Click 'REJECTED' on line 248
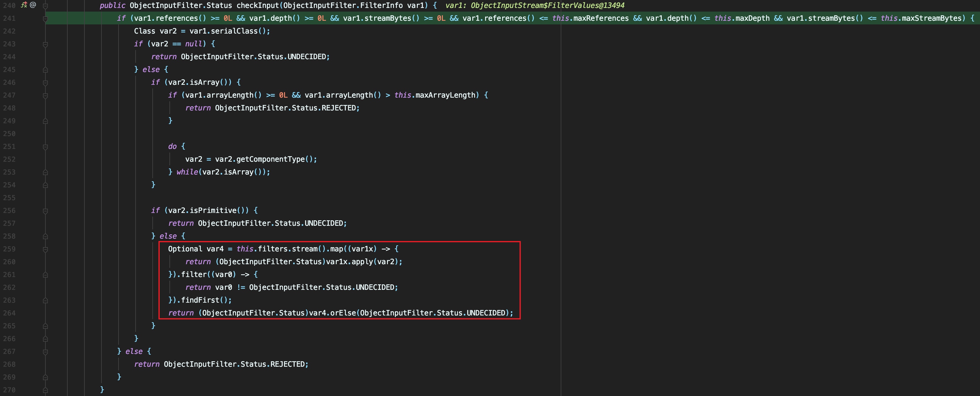Viewport: 980px width, 396px height. click(339, 108)
